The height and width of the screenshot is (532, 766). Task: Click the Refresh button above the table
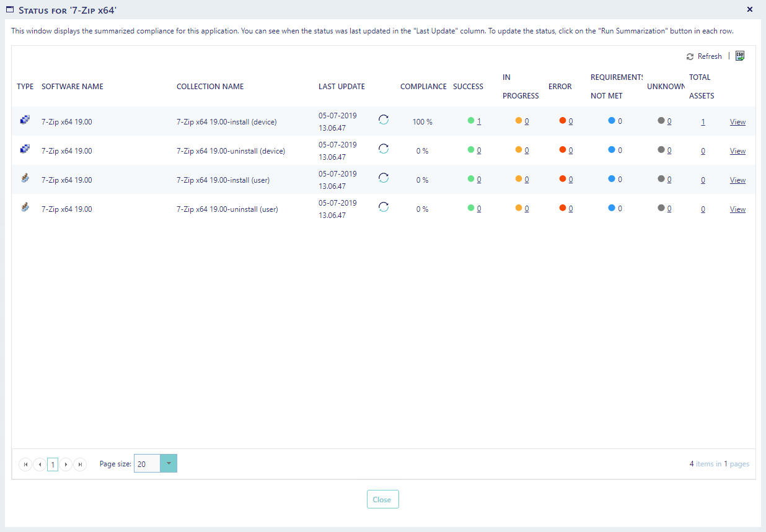point(704,56)
